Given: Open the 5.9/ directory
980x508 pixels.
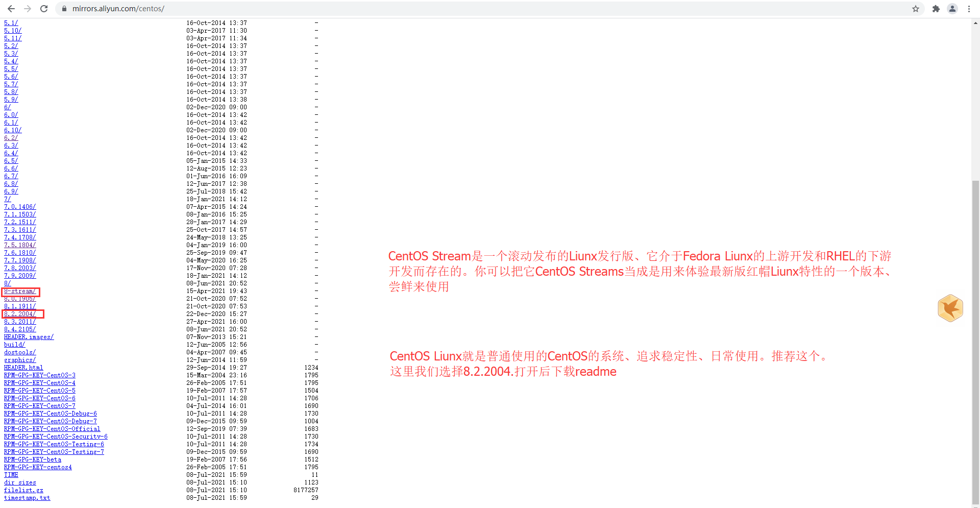Looking at the screenshot, I should tap(11, 100).
